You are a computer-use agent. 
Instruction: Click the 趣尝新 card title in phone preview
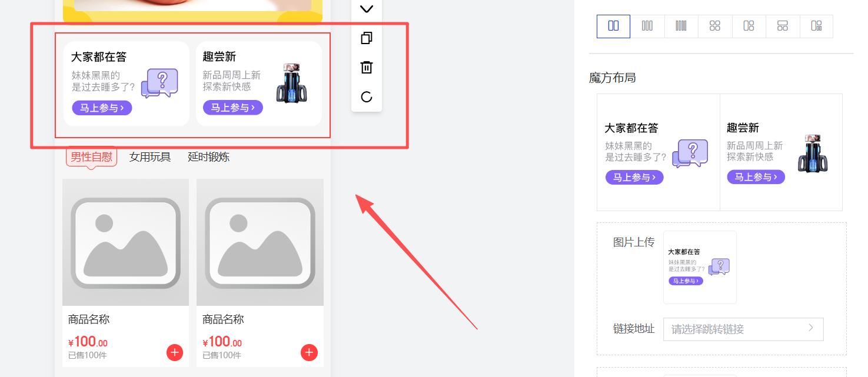(x=220, y=57)
